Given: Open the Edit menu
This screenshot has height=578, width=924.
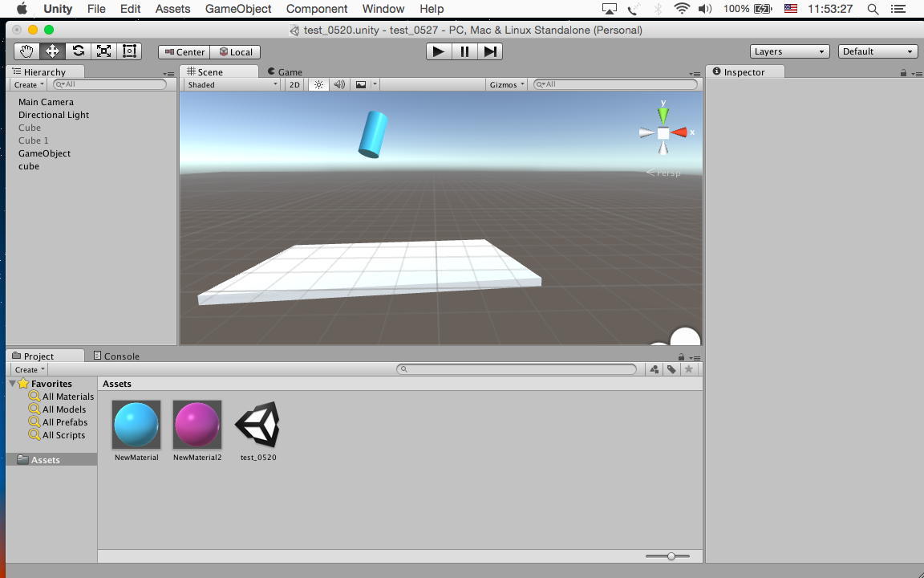Looking at the screenshot, I should click(x=130, y=9).
